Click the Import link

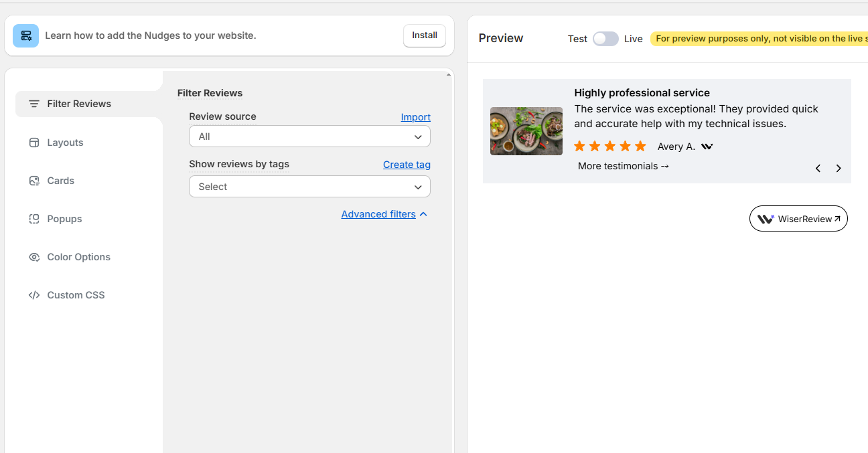click(415, 117)
